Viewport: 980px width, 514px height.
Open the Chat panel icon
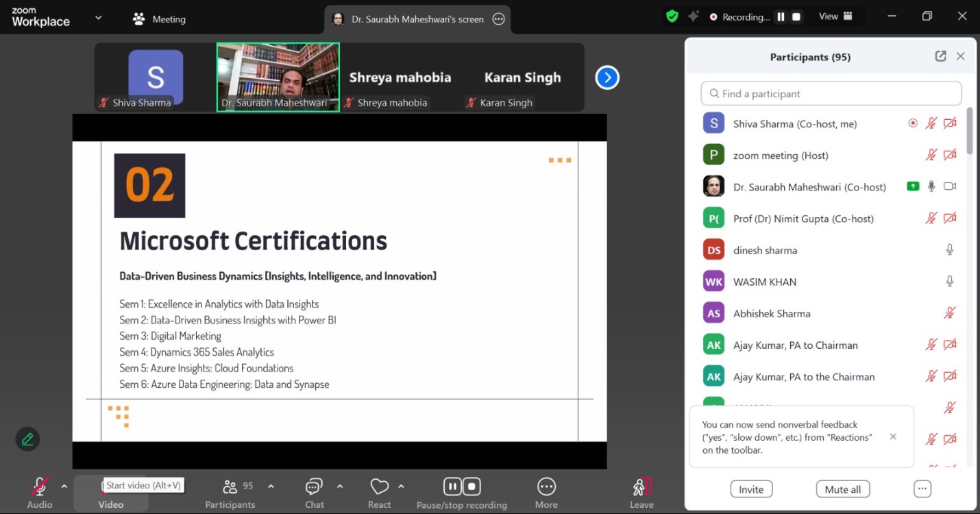(x=314, y=487)
